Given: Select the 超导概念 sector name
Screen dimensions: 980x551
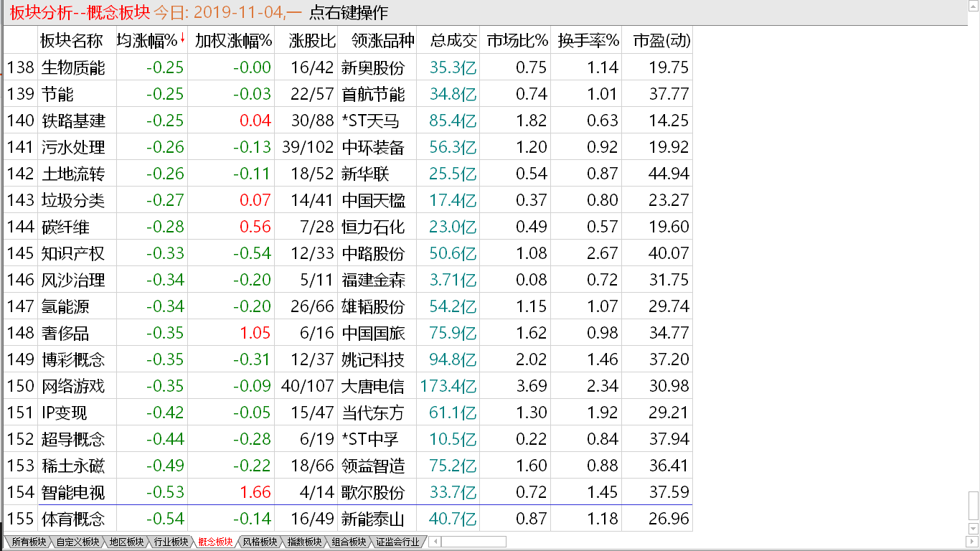Looking at the screenshot, I should pos(73,439).
